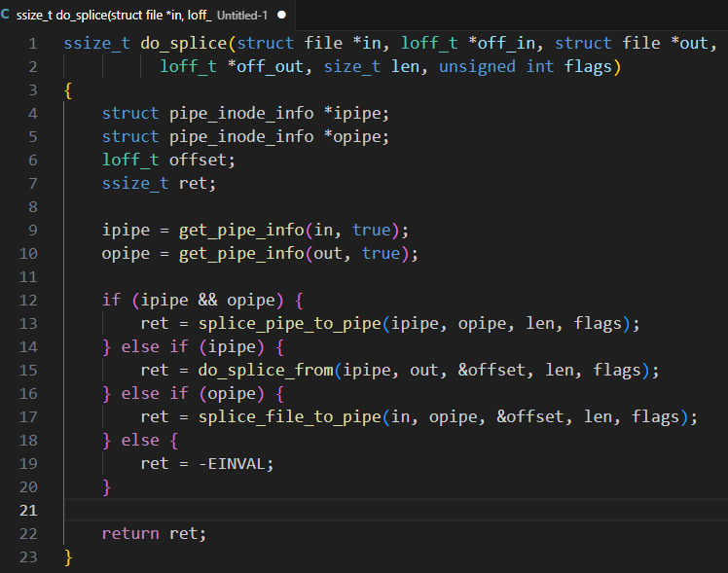Screen dimensions: 728x573
Task: Click the 'return' keyword on line 22
Action: (130, 533)
